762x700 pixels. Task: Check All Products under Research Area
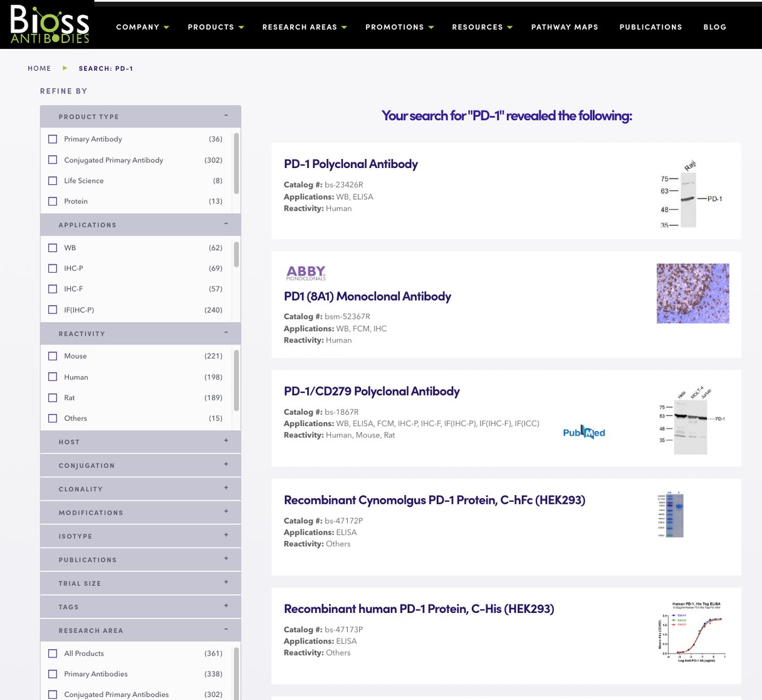pos(53,653)
